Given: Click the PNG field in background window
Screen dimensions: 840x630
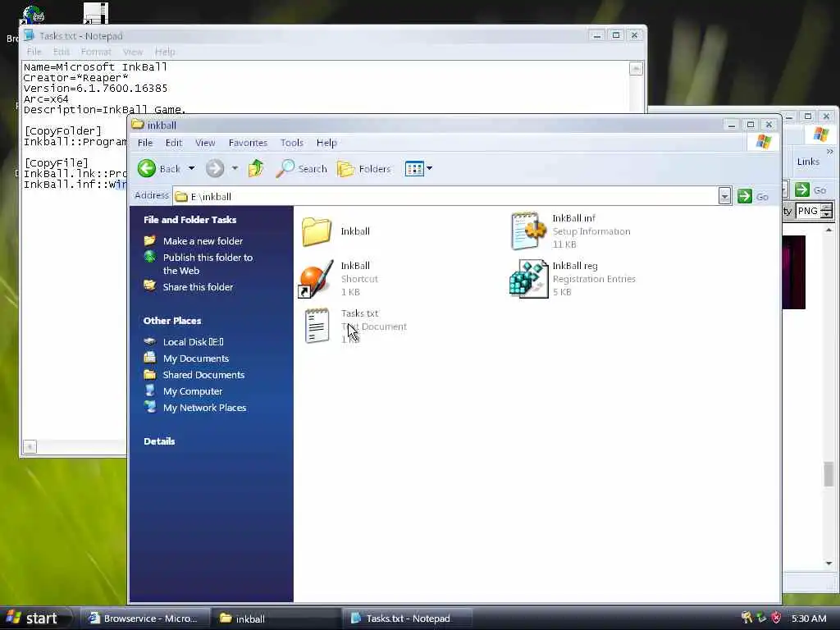Looking at the screenshot, I should pos(808,211).
